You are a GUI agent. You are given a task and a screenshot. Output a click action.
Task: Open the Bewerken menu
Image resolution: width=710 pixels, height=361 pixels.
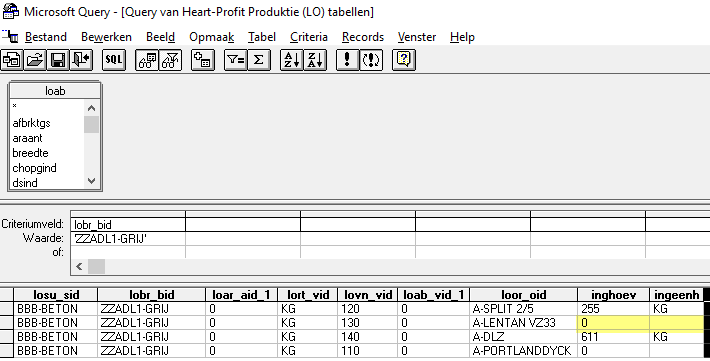(x=106, y=37)
